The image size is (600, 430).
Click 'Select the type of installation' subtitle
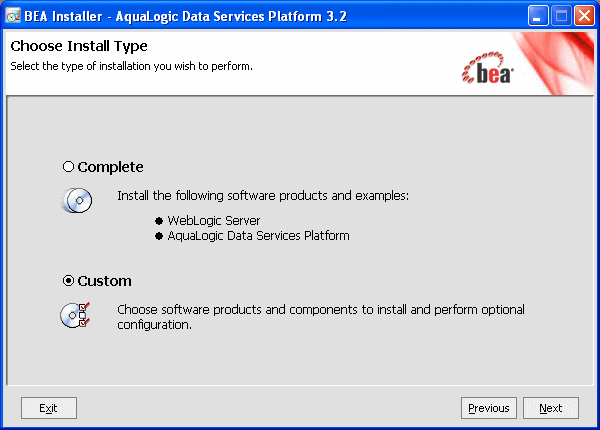(x=131, y=66)
